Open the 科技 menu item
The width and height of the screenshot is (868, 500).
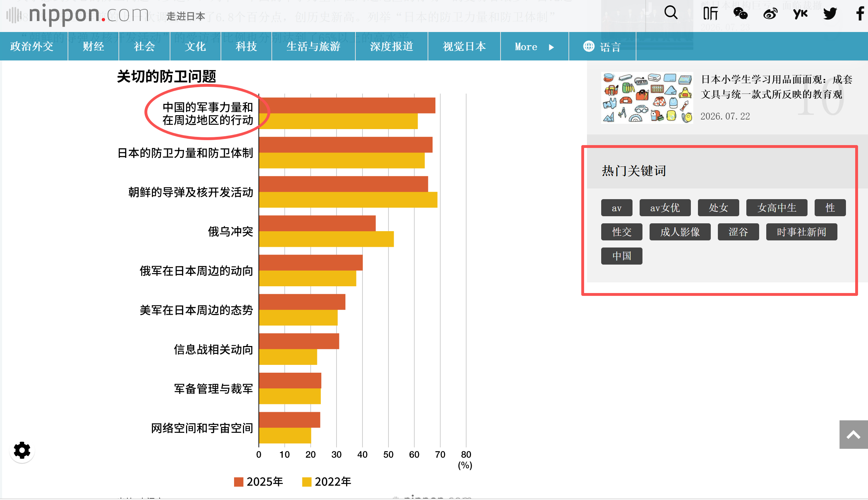[x=246, y=46]
